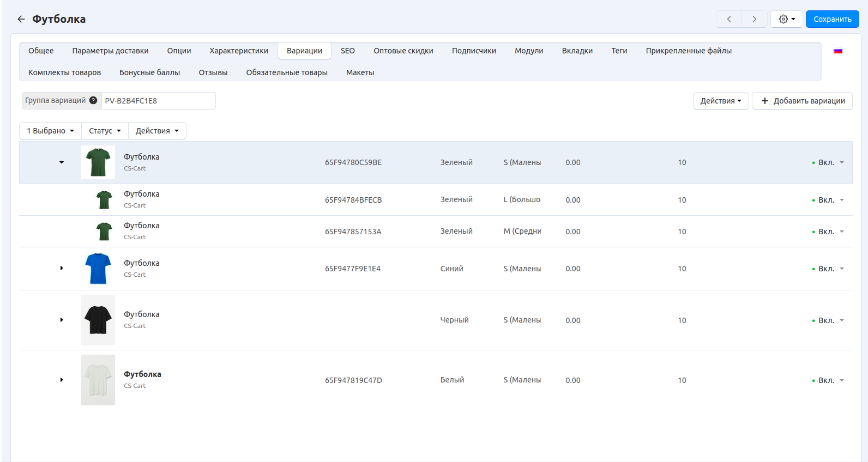Open the Статус bulk dropdown
Image resolution: width=868 pixels, height=462 pixels.
tap(105, 131)
